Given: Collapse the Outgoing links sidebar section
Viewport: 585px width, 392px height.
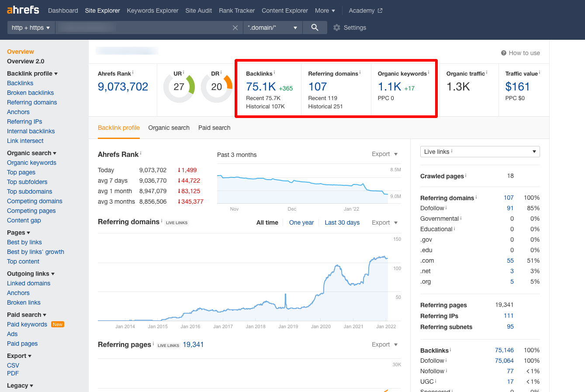Looking at the screenshot, I should 31,274.
